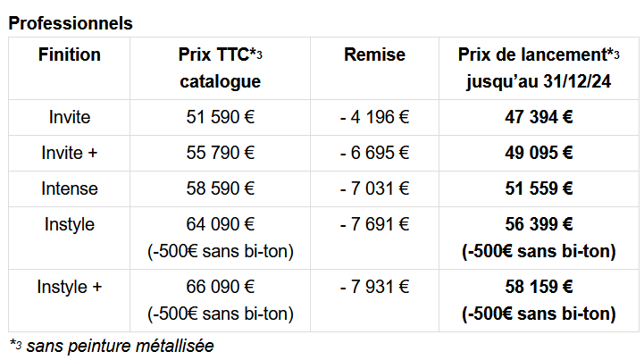Click the "Professionnels" heading above the table
This screenshot has height=360, width=644.
[71, 23]
